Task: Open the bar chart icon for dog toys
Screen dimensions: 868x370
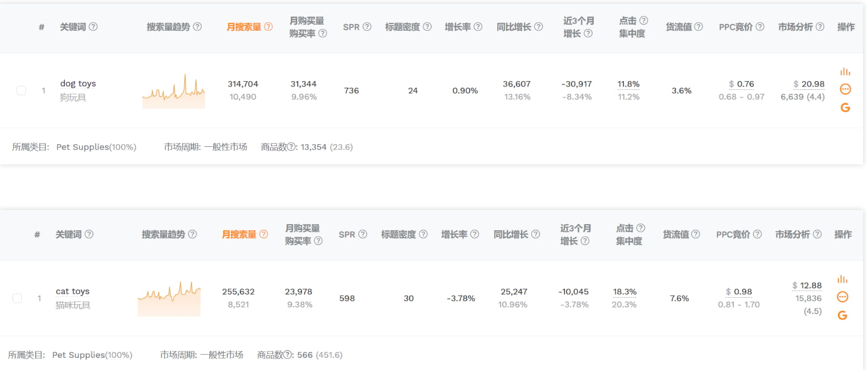Action: pyautogui.click(x=845, y=72)
